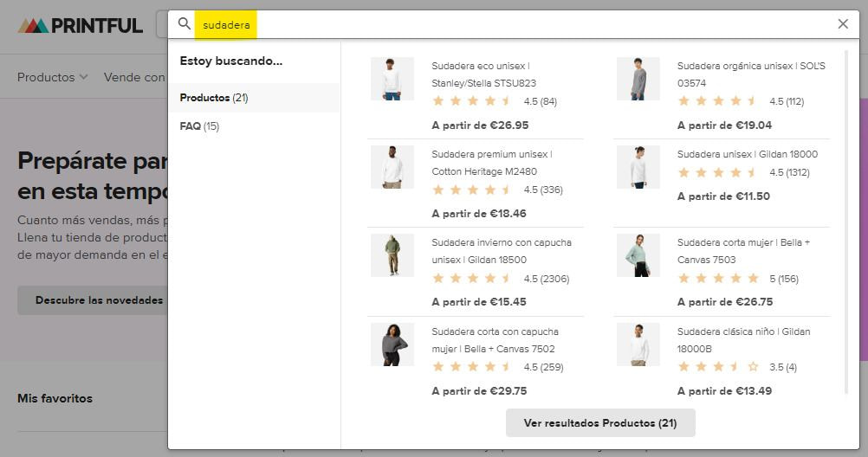Open Sudadera premium unisex Cotton Heritage thumbnail
Screen dimensions: 868x457
point(392,167)
